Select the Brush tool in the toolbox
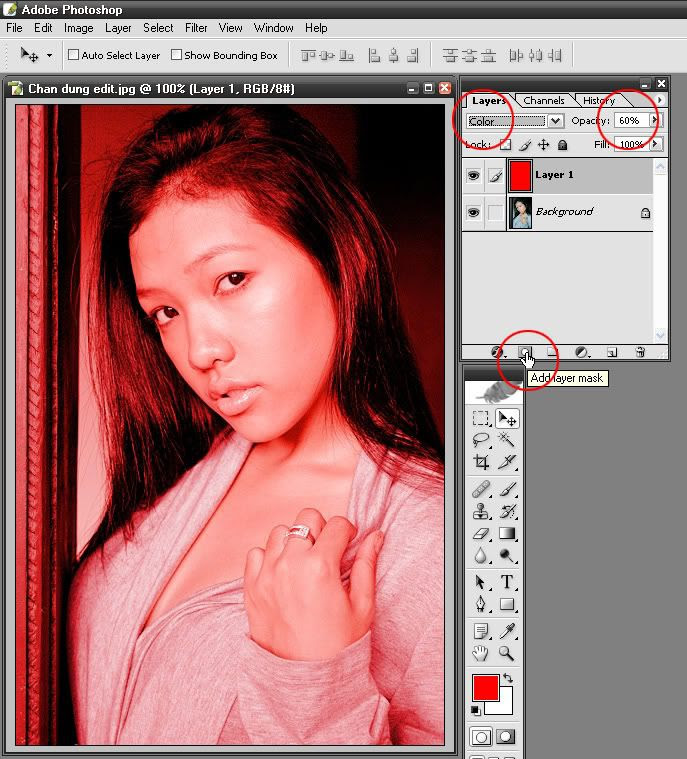The height and width of the screenshot is (759, 687). 506,489
